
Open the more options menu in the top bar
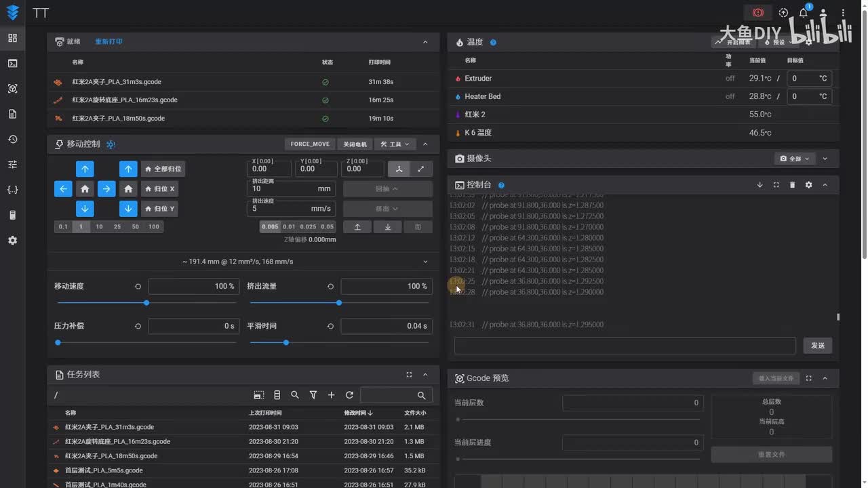[844, 13]
